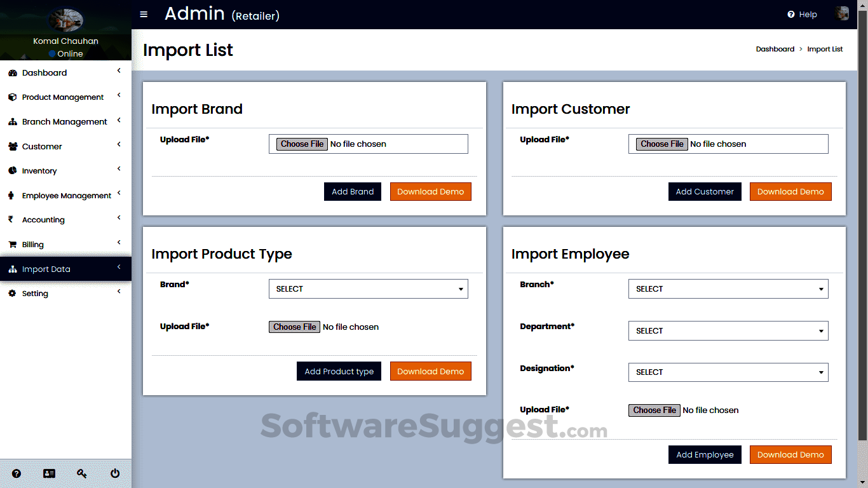Click the Add Brand button

353,192
